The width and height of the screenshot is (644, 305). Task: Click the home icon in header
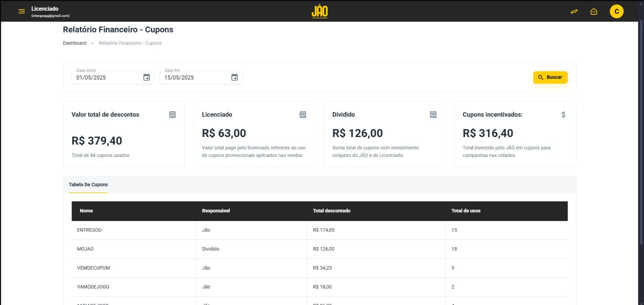594,12
